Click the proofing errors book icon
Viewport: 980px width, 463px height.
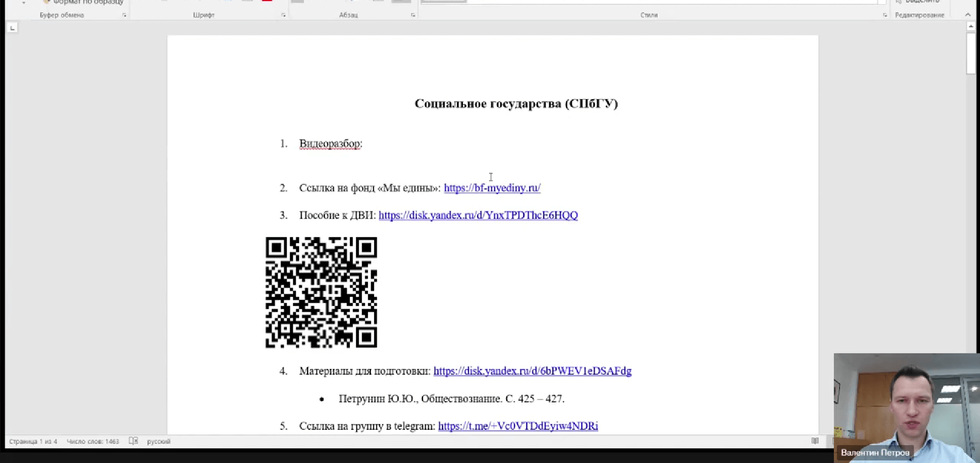pyautogui.click(x=133, y=441)
